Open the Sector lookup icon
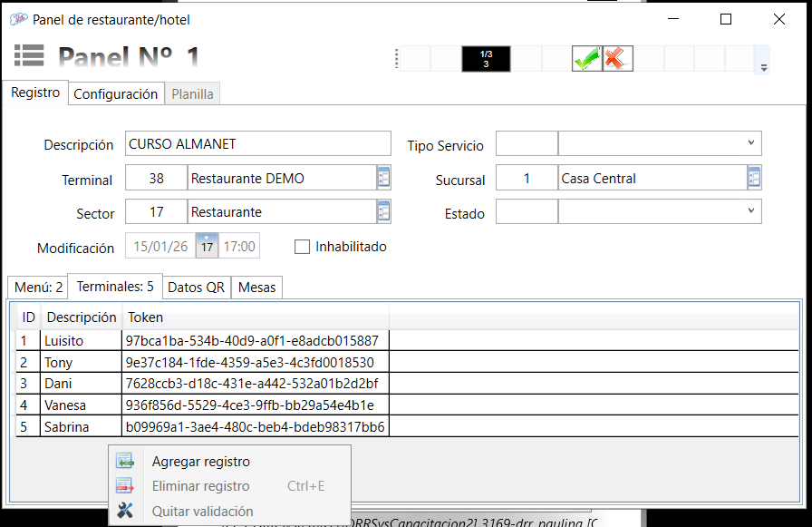 coord(383,211)
